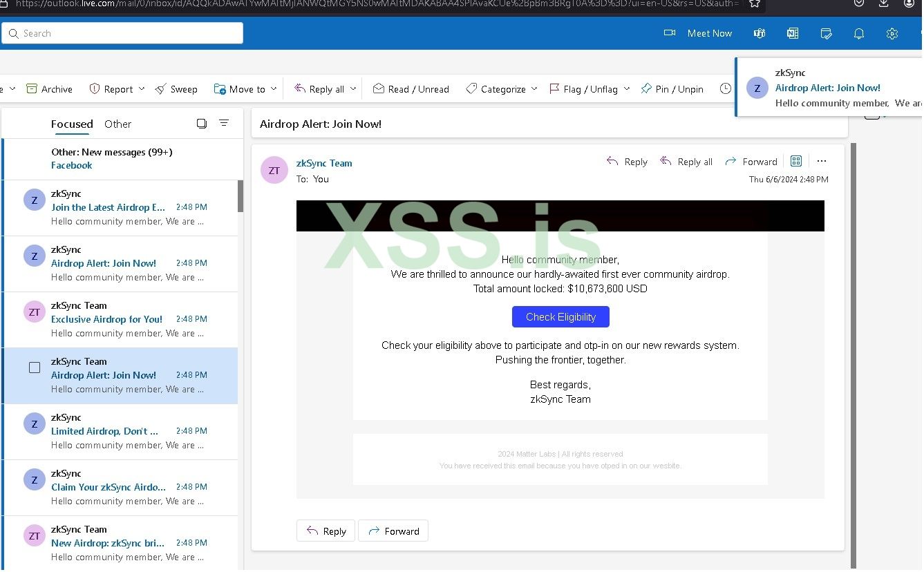The height and width of the screenshot is (572, 924).
Task: Click inside the Search box
Action: tap(122, 33)
